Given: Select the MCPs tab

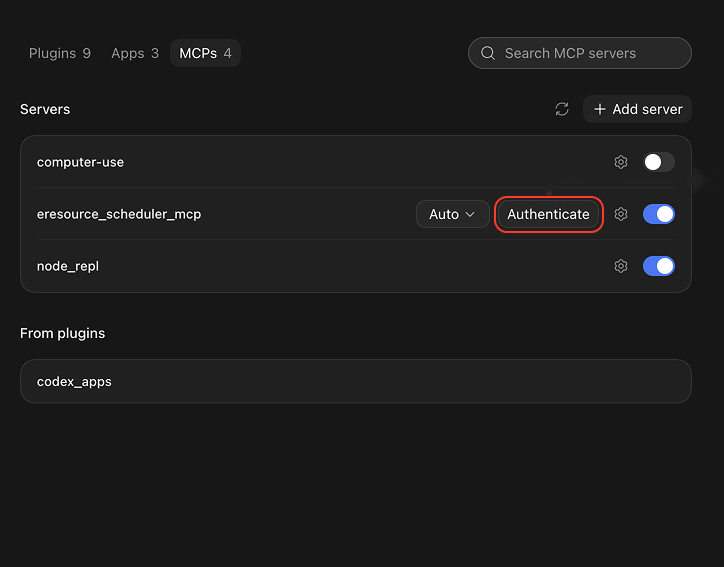Looking at the screenshot, I should point(205,53).
